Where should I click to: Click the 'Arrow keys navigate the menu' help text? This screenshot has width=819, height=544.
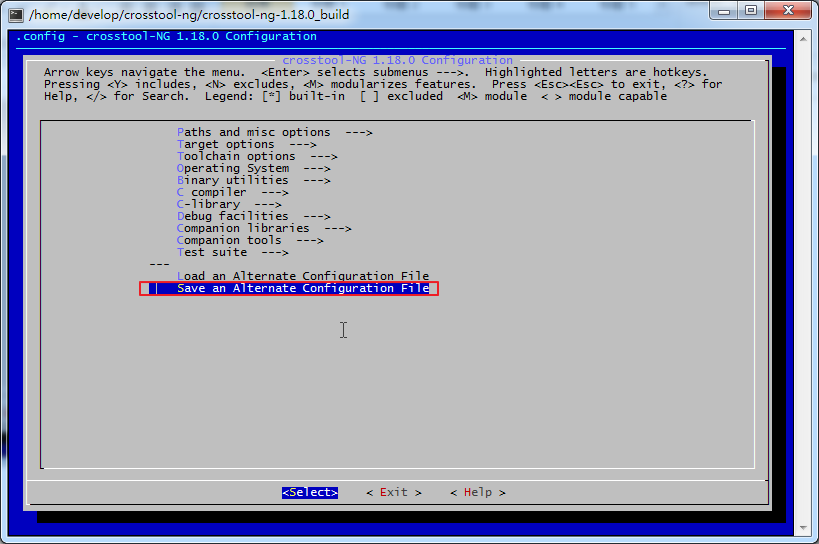(145, 72)
